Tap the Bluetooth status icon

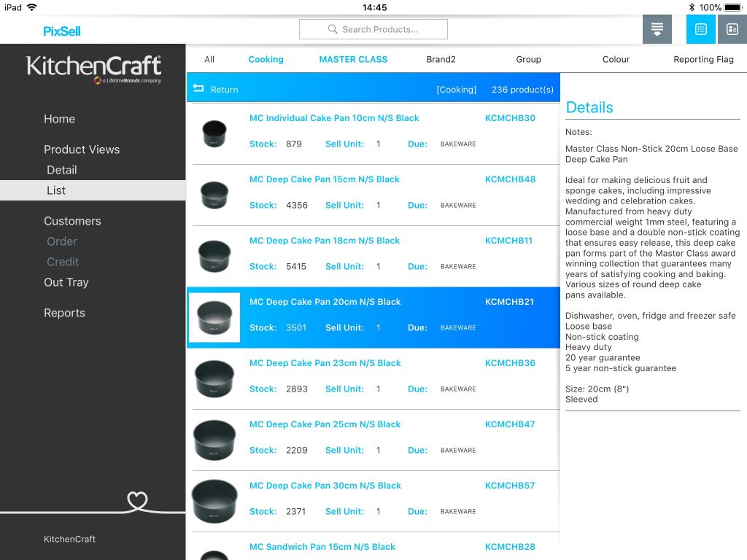coord(692,7)
